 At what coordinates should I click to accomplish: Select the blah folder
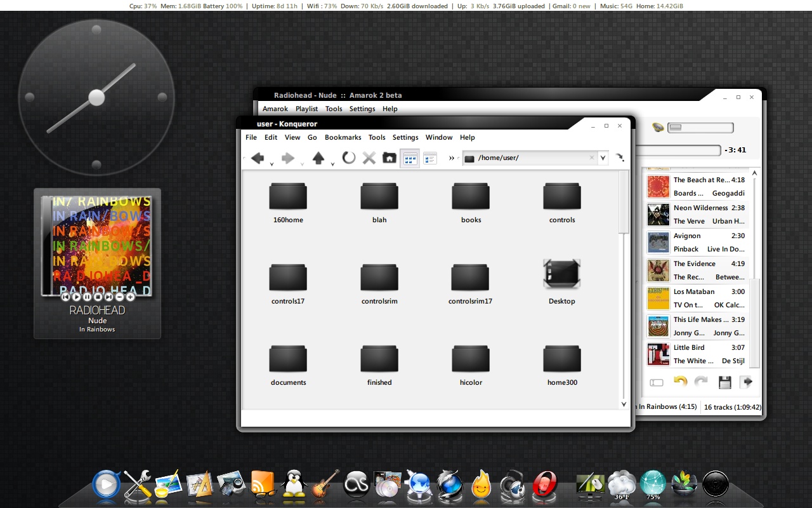point(379,203)
